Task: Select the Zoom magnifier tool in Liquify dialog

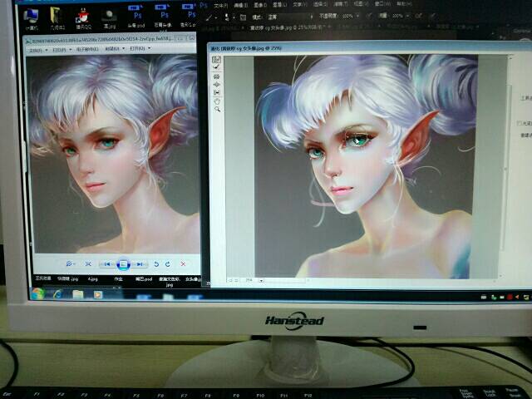Action: point(217,109)
